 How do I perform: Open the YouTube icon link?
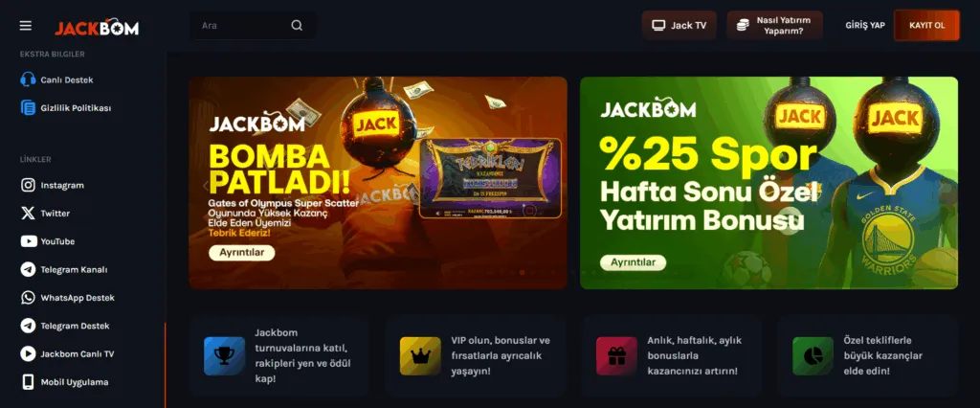click(28, 241)
